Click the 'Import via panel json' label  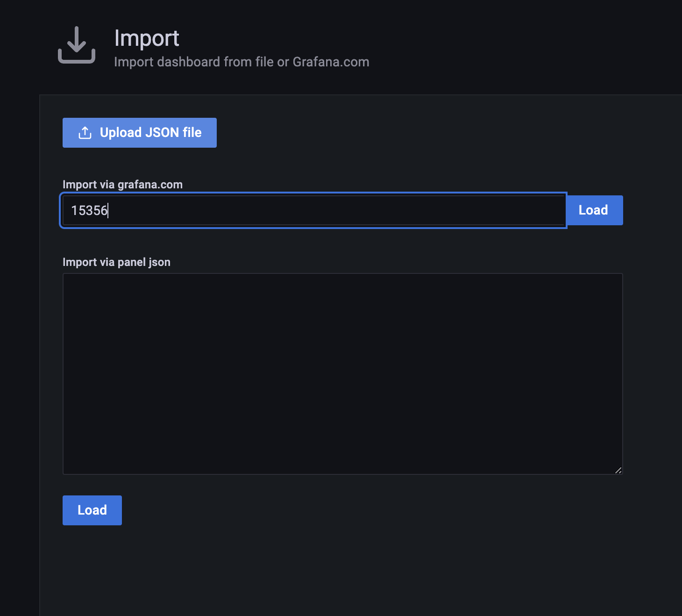pos(116,262)
